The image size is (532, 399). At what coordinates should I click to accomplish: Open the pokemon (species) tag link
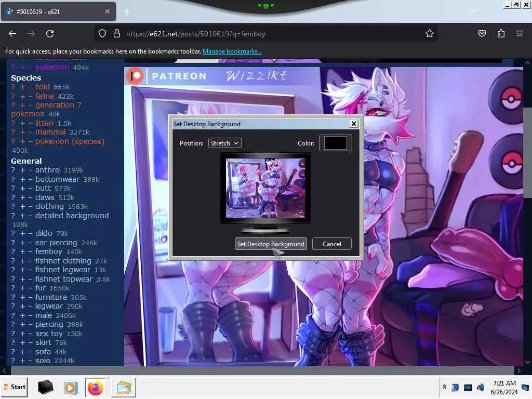tap(70, 141)
